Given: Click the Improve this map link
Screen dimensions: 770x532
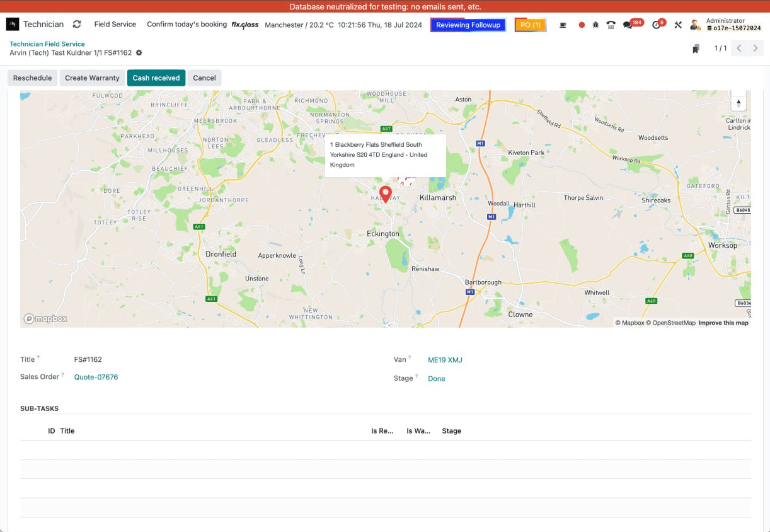Looking at the screenshot, I should (723, 323).
